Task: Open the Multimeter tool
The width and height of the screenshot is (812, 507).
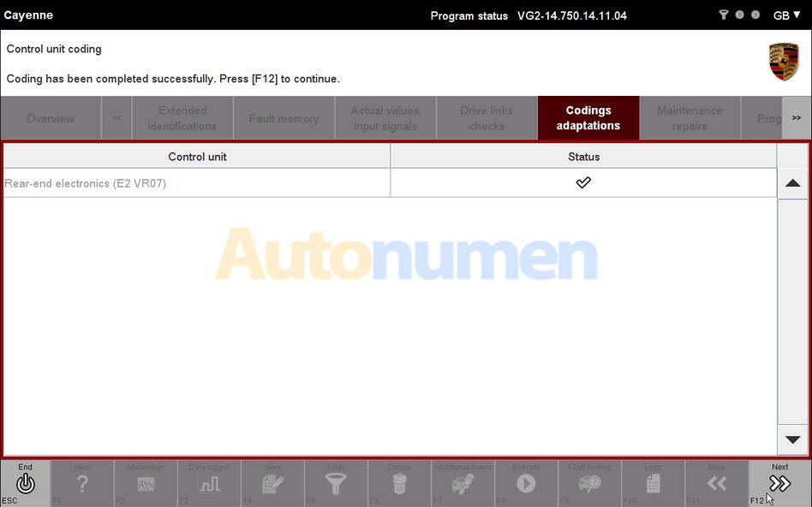Action: click(146, 484)
